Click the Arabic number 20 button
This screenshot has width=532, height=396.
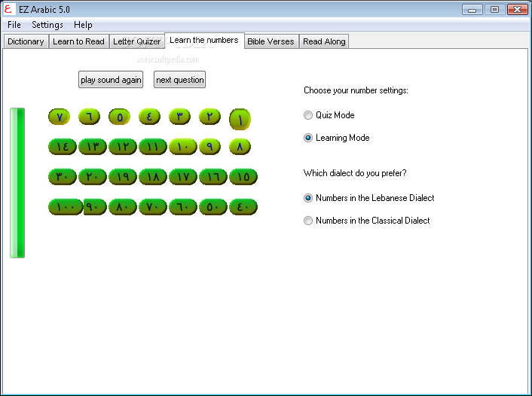point(92,177)
